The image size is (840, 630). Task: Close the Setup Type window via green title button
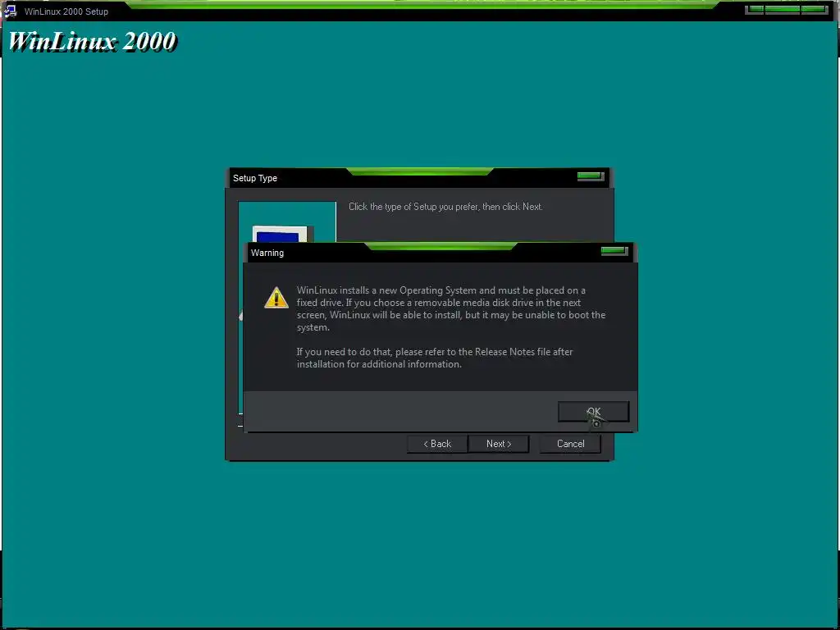(591, 176)
